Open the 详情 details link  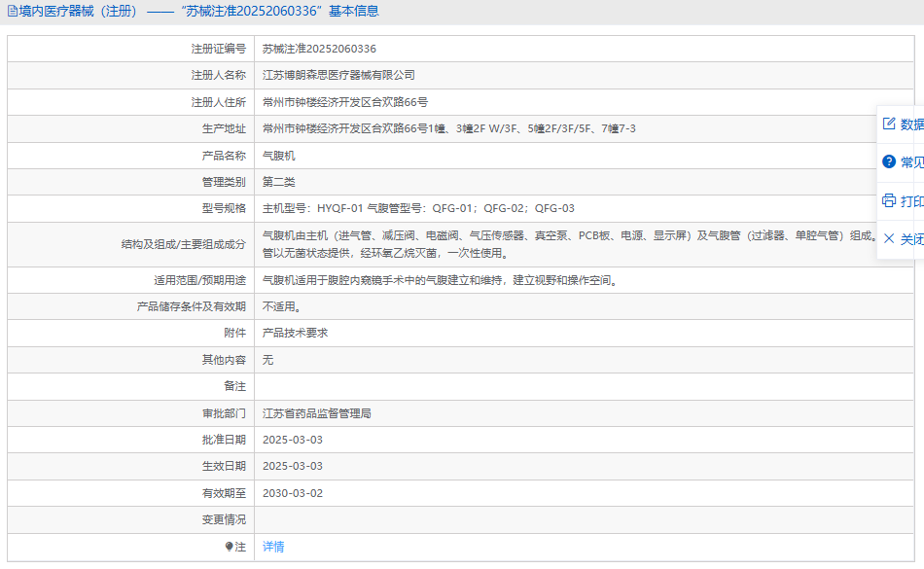pyautogui.click(x=273, y=547)
